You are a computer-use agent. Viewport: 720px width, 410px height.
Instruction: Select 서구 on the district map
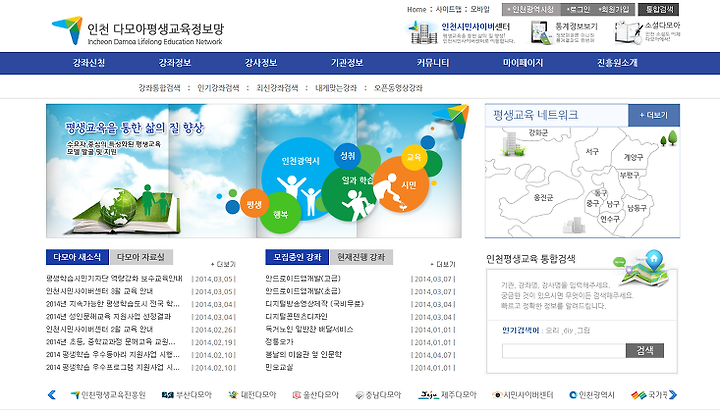[592, 151]
